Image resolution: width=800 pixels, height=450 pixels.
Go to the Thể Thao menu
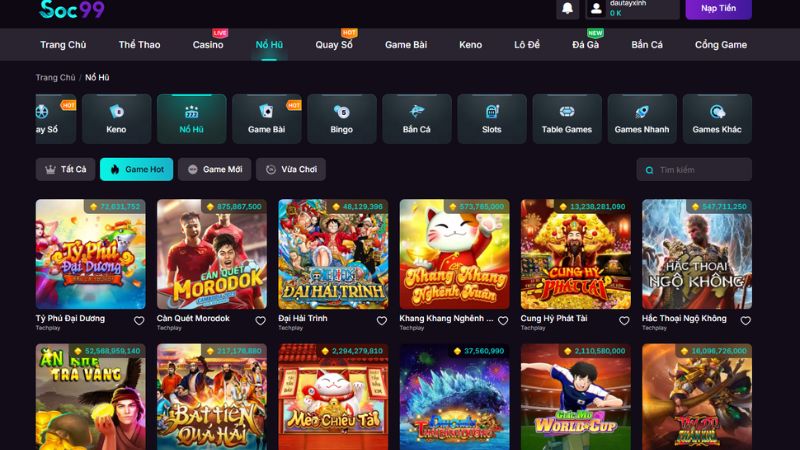[139, 45]
